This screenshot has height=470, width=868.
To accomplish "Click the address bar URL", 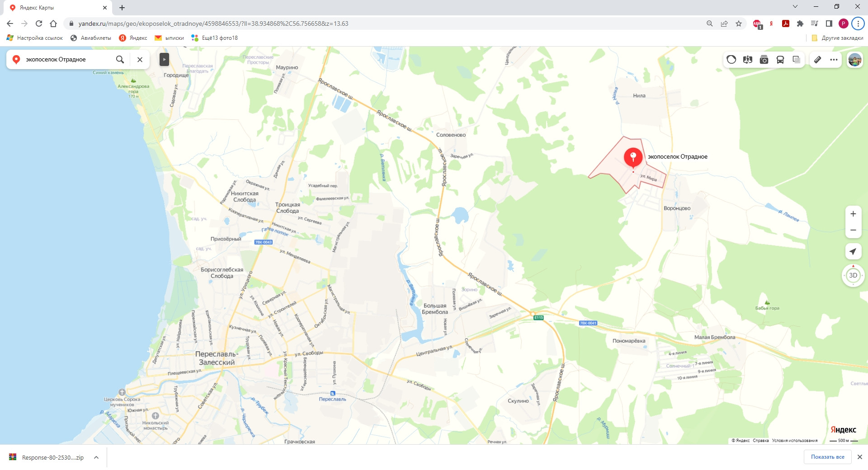I will pos(213,23).
